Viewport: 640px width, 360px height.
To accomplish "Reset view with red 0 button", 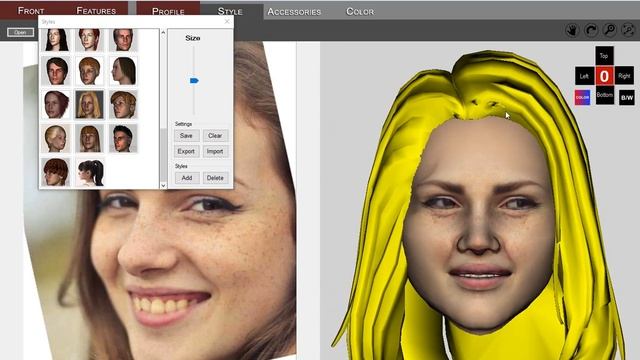I will click(x=604, y=76).
